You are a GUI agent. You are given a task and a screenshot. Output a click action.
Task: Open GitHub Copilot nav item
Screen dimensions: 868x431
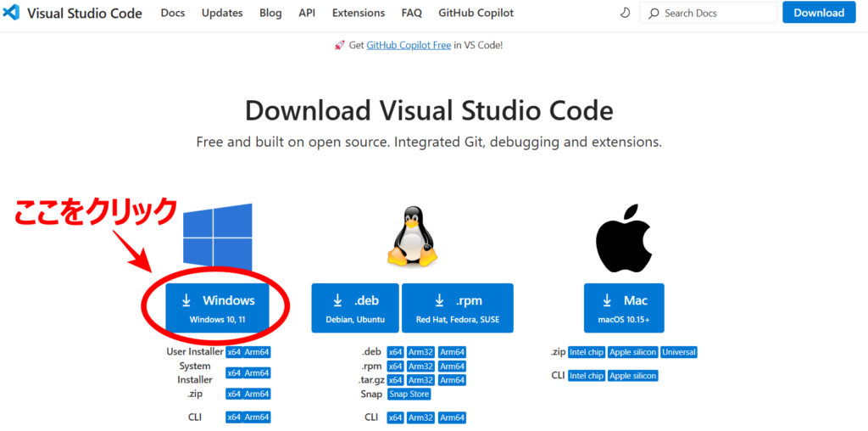click(476, 13)
